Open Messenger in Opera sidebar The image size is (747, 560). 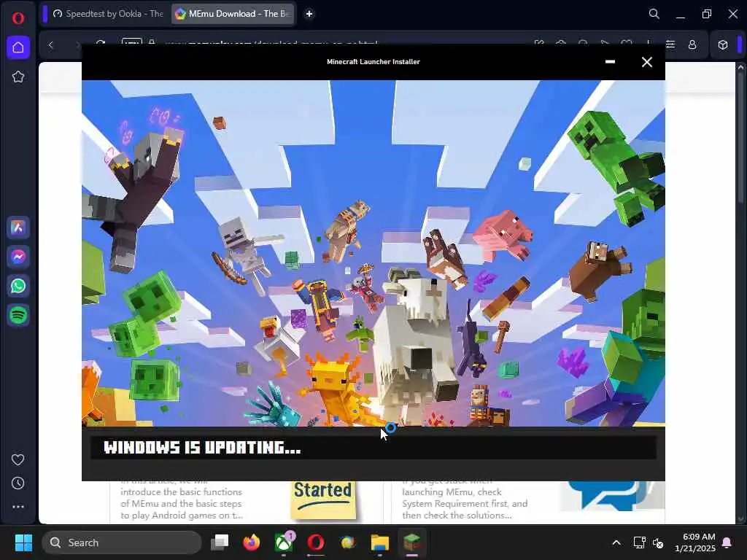click(x=18, y=257)
